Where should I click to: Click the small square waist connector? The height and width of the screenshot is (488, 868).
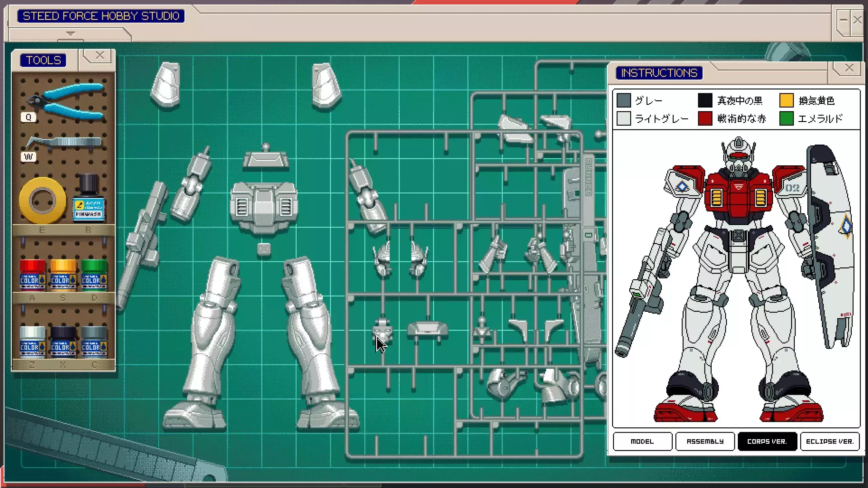coord(264,249)
